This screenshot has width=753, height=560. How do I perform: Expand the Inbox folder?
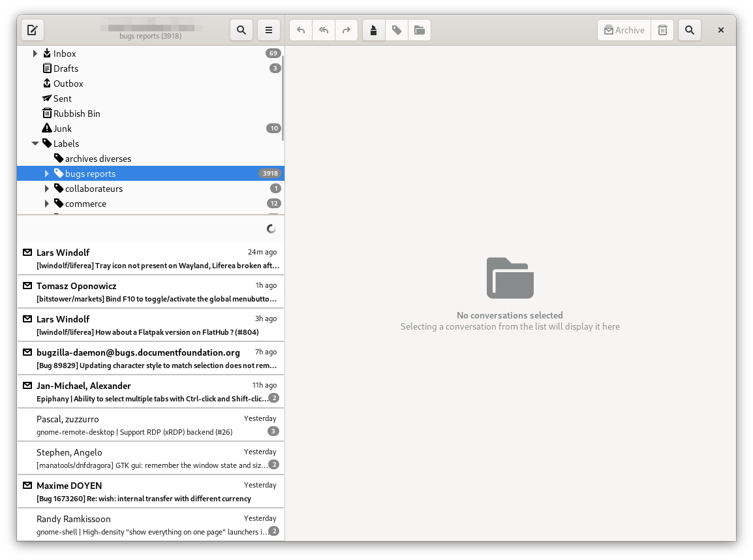click(35, 54)
